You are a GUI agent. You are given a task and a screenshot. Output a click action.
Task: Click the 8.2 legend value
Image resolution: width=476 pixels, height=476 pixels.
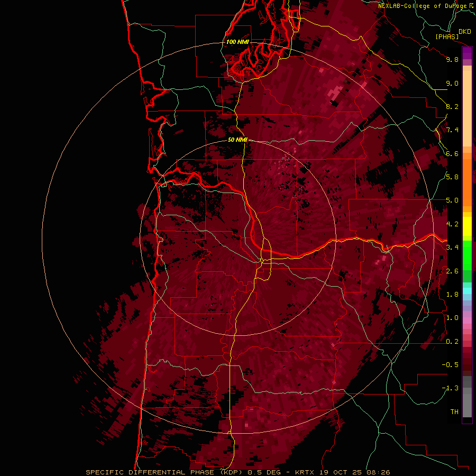(x=452, y=106)
